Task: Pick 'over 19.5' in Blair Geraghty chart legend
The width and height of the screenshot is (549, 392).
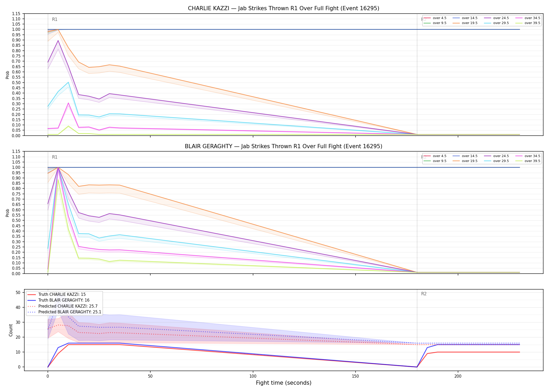Action: point(465,161)
